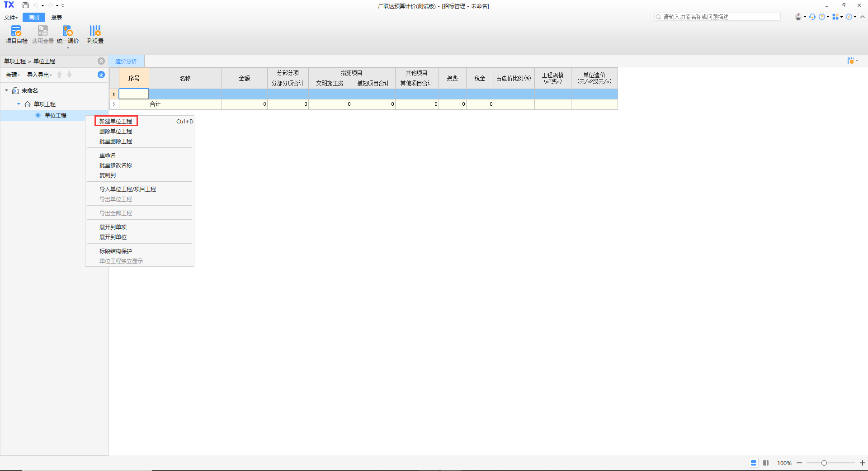The image size is (868, 471).
Task: Click the four-square apps grid icon
Action: coord(835,17)
